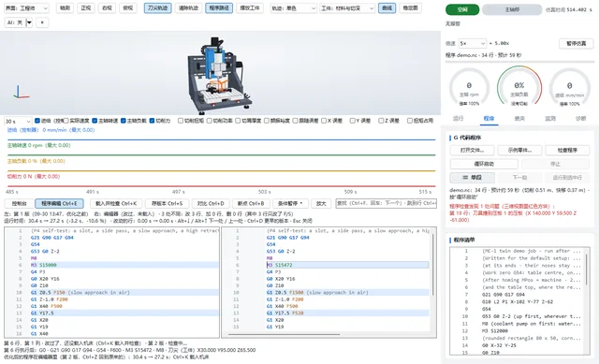Screen dimensions: 599x364
Task: Uncheck the 进给 (控制) curve checkbox
Action: [x=37, y=121]
